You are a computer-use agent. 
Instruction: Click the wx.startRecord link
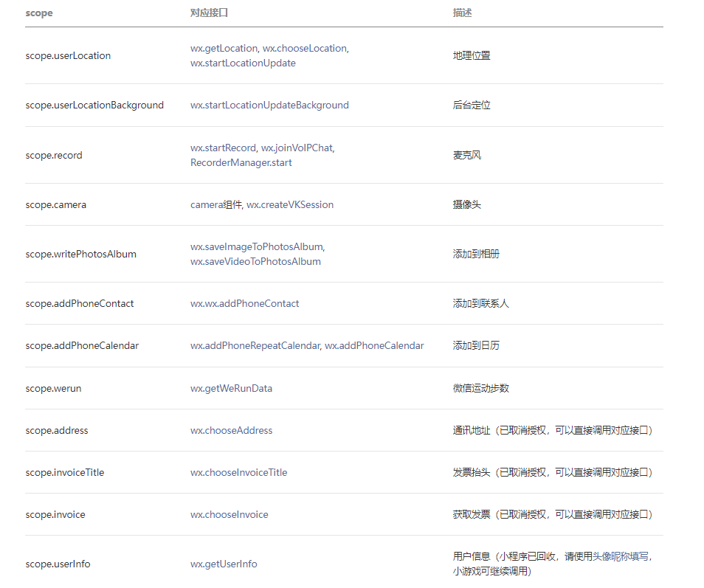click(223, 148)
